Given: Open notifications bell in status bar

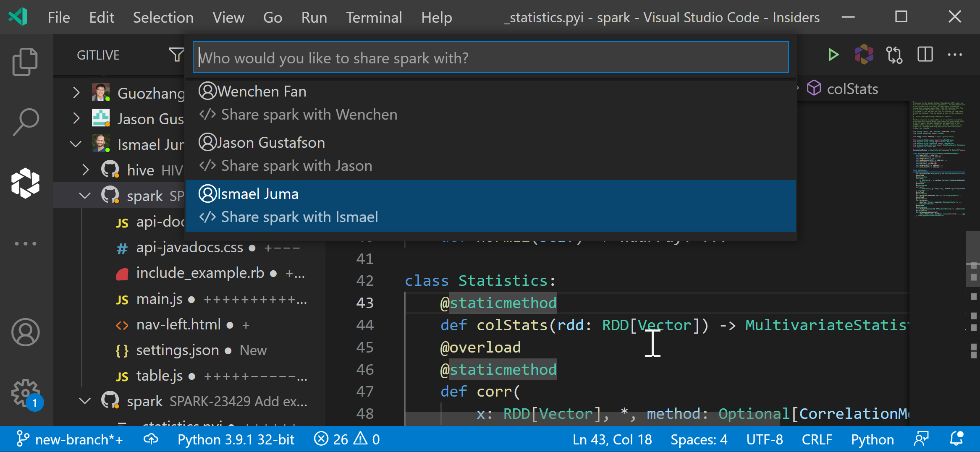Looking at the screenshot, I should (956, 439).
